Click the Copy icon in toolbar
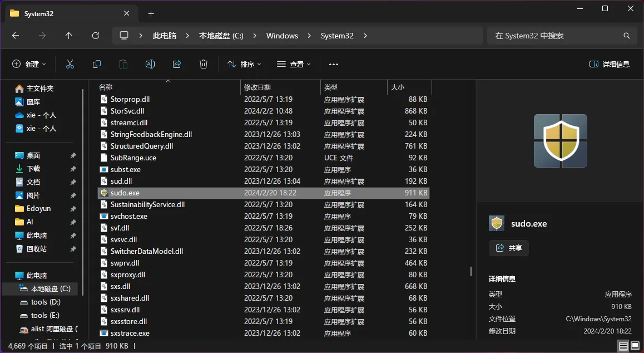 (x=97, y=64)
